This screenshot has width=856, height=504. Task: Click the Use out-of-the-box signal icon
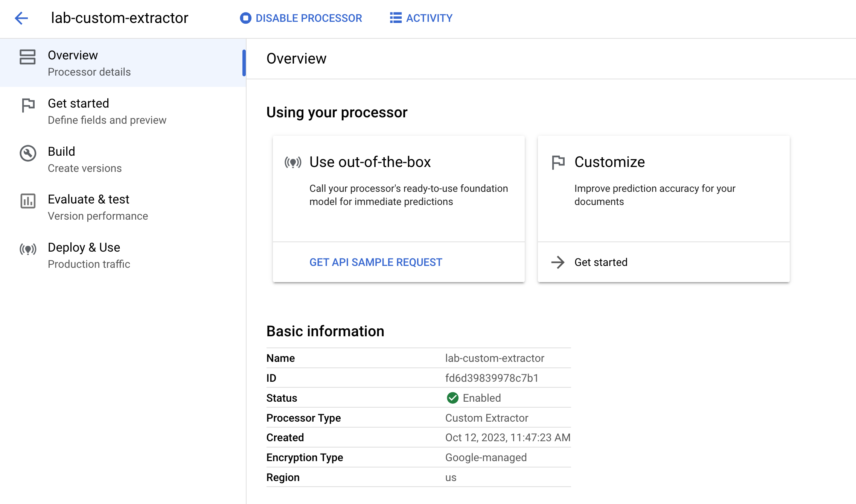coord(293,162)
